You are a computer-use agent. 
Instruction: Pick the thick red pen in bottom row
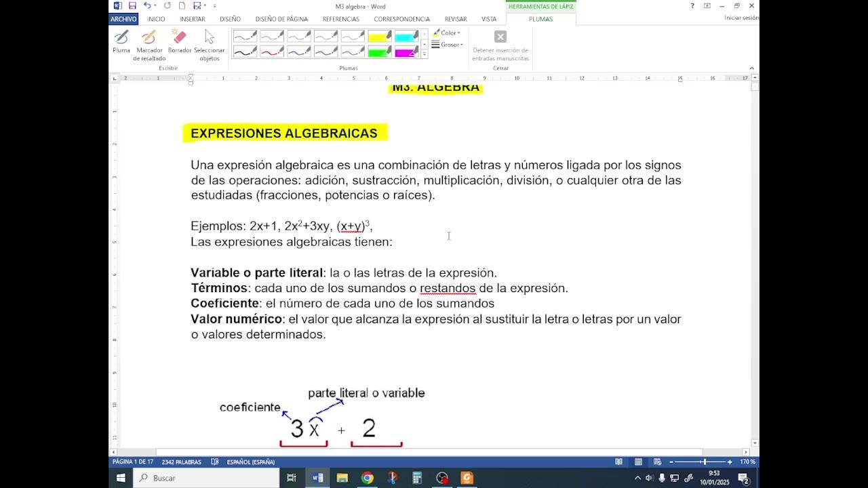pyautogui.click(x=272, y=52)
